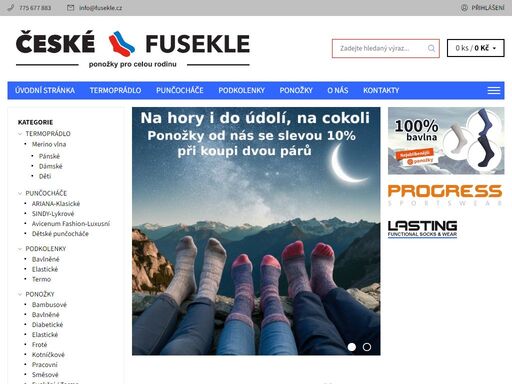The width and height of the screenshot is (512, 384).
Task: Collapse the TERMOPRÁDLO category chevron
Action: 20,134
